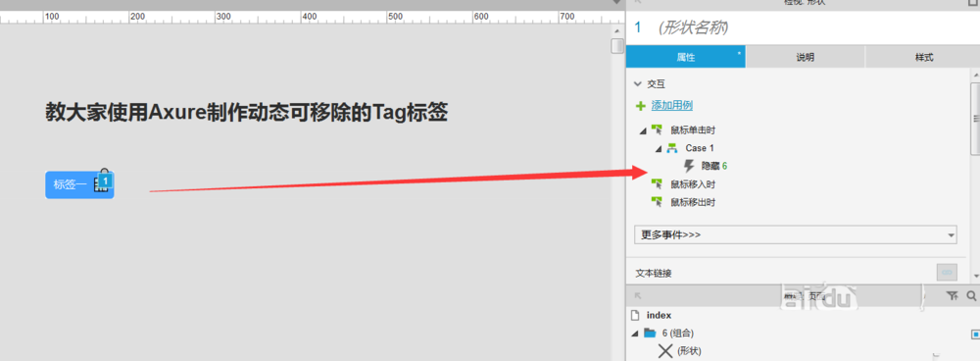Click the green plus add-case icon
This screenshot has height=361, width=980.
pos(640,106)
